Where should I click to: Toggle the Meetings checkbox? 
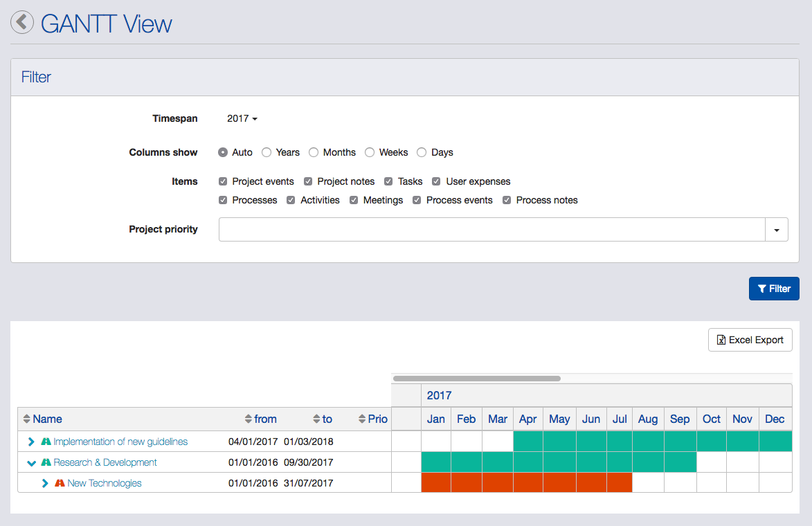point(354,200)
